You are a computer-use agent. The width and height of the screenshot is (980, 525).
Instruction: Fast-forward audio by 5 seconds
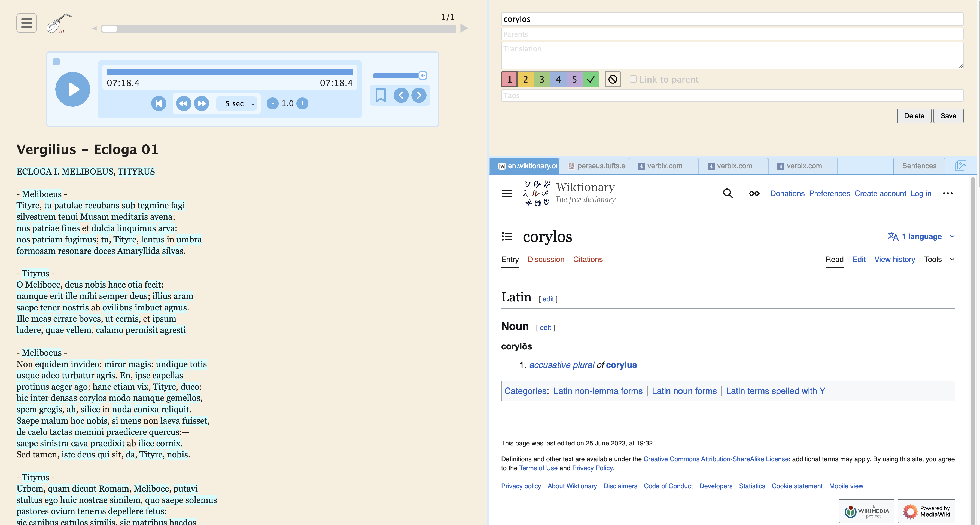pos(202,103)
